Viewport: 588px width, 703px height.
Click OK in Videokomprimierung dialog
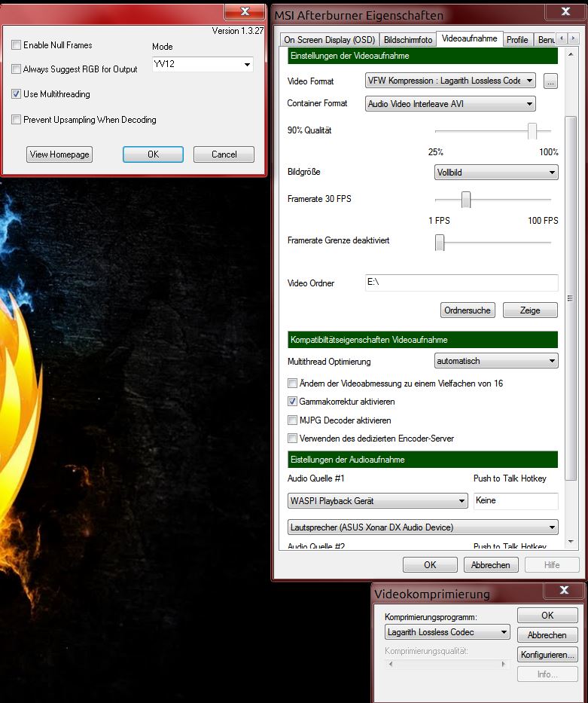pyautogui.click(x=547, y=616)
